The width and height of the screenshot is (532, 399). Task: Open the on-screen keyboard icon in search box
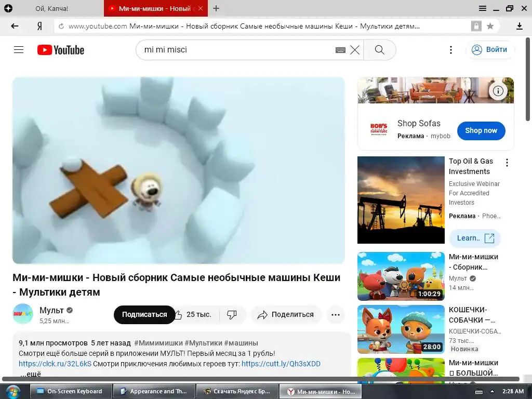click(340, 50)
